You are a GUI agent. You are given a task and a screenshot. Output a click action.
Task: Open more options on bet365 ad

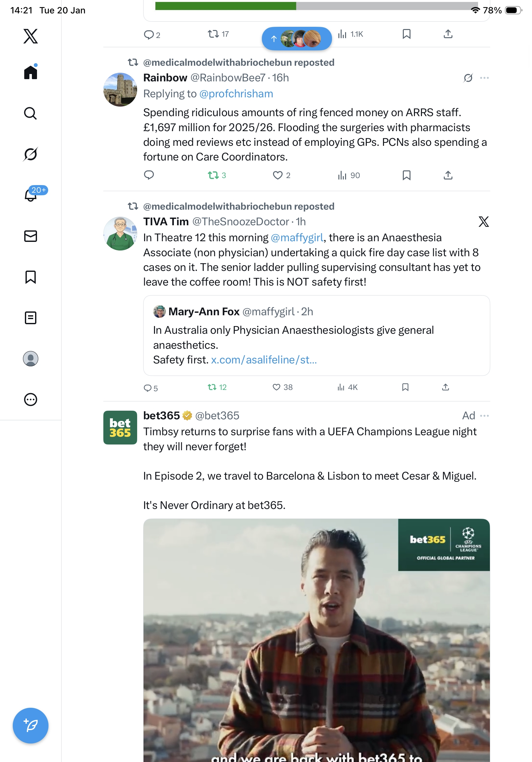[484, 415]
